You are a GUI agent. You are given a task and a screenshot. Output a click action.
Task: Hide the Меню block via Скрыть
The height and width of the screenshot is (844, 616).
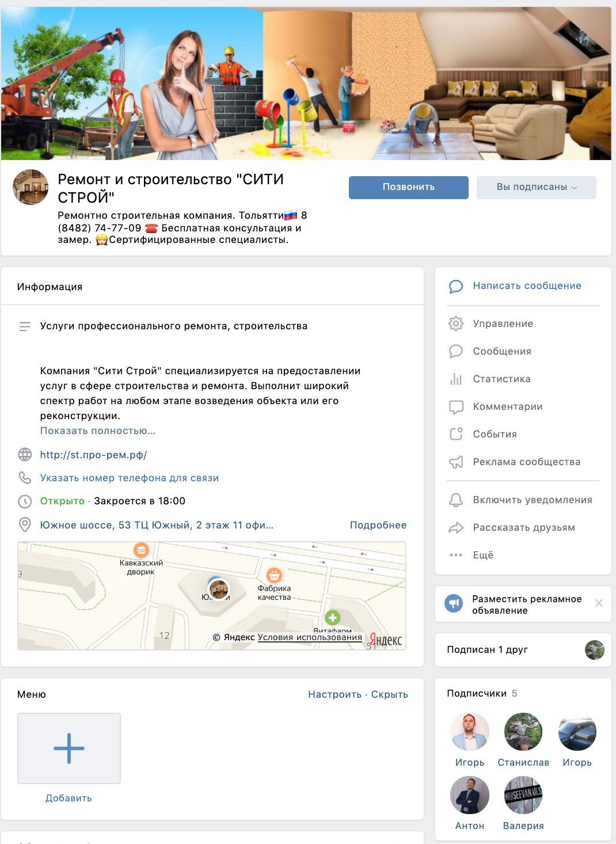[389, 694]
